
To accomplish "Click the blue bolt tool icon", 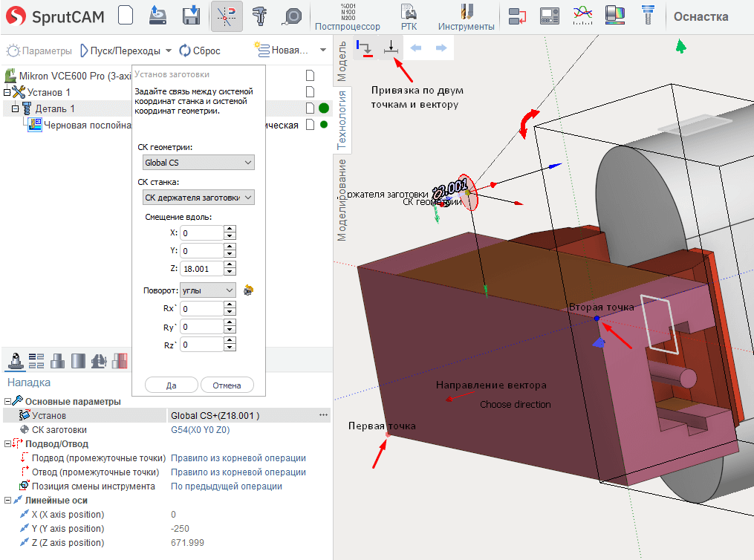I will [649, 16].
